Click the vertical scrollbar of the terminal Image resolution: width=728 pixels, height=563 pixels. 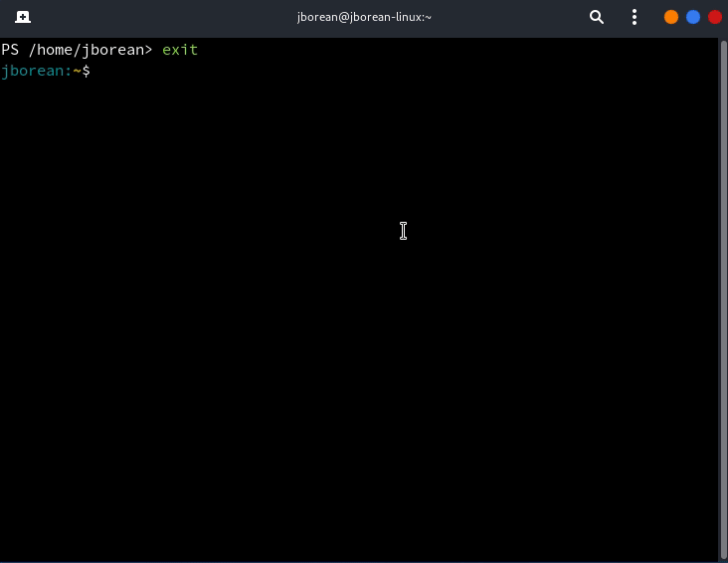[x=723, y=298]
